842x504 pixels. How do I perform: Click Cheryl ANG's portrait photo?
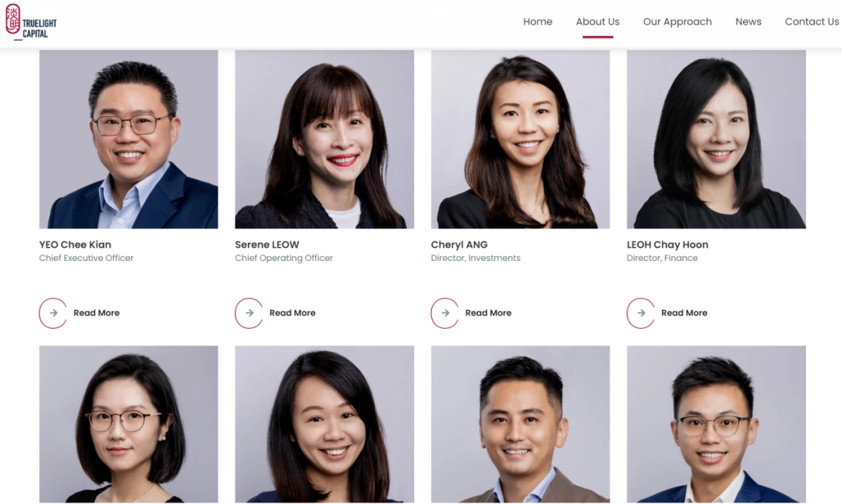coord(520,139)
